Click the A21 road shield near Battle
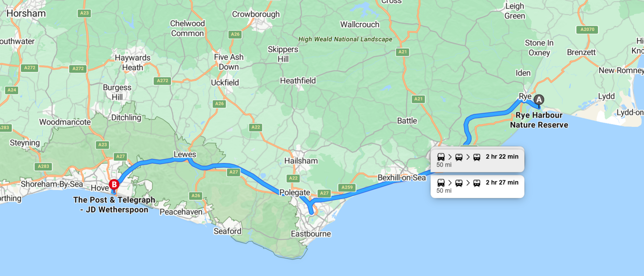This screenshot has height=276, width=644. coord(418,99)
